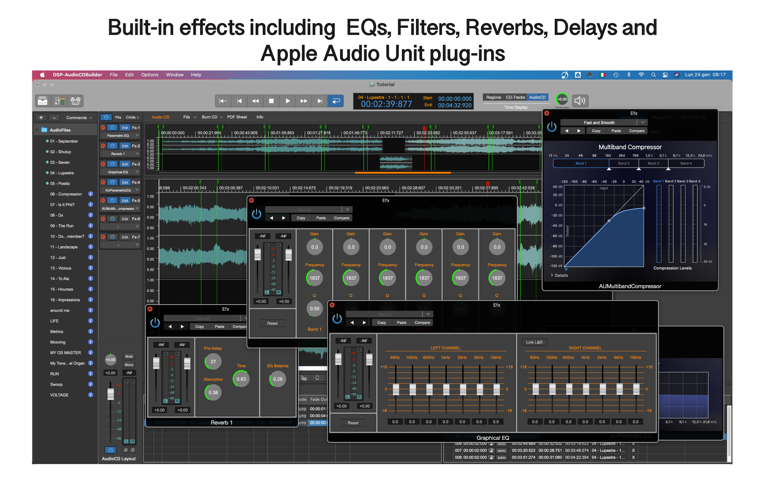
Task: Click Compare button in Multiband Compressor window
Action: point(636,131)
